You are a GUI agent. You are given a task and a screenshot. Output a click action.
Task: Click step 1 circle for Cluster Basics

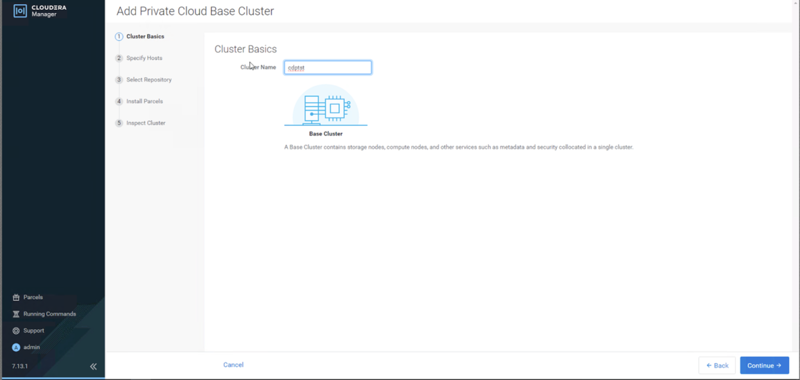click(x=119, y=37)
